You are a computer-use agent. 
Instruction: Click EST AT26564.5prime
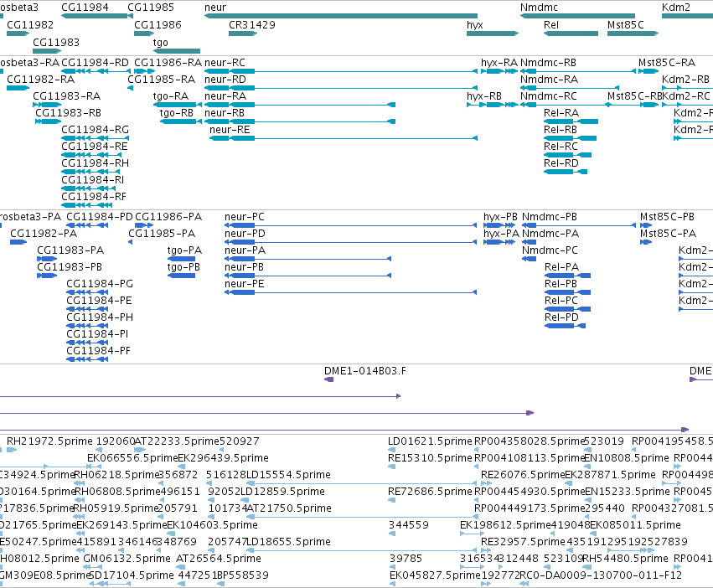[x=181, y=568]
